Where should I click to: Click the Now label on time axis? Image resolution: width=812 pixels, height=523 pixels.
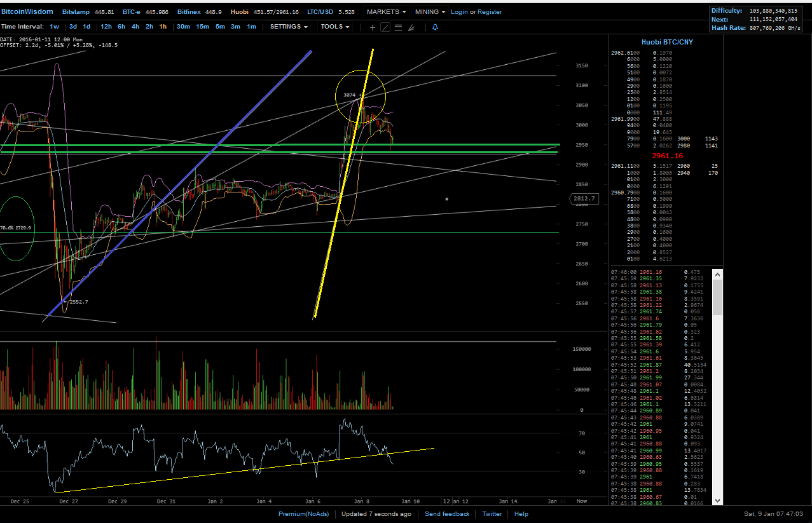(x=582, y=501)
